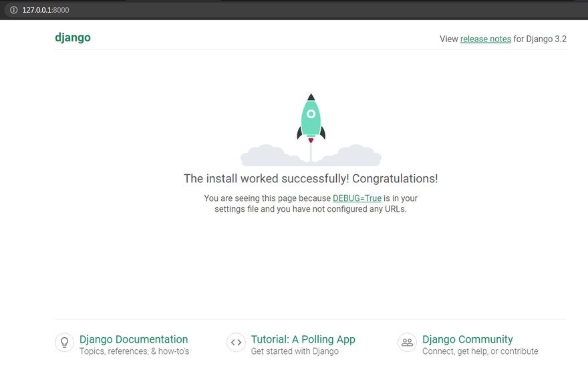Image resolution: width=588 pixels, height=370 pixels.
Task: Click the 'View' text before release notes
Action: [448, 39]
